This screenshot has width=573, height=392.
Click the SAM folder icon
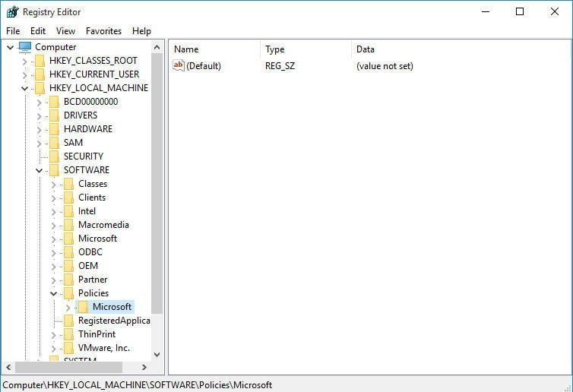pos(54,143)
